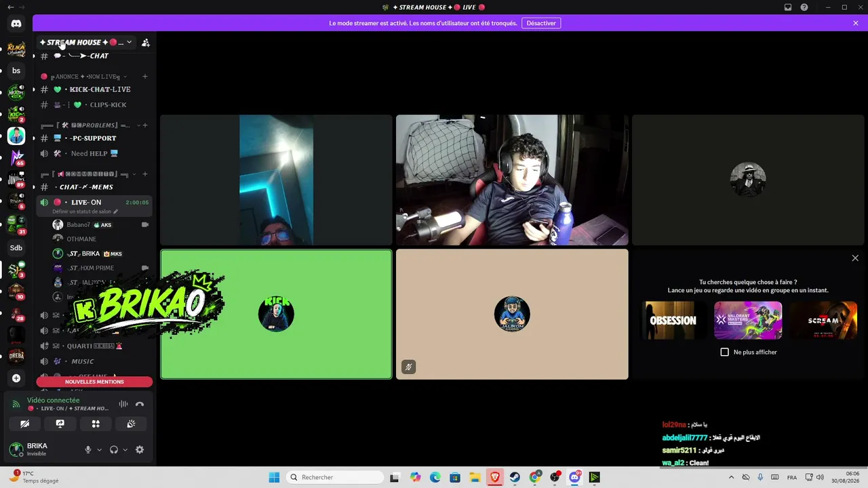
Task: Add channel to COMMUNITY category
Action: 145,174
